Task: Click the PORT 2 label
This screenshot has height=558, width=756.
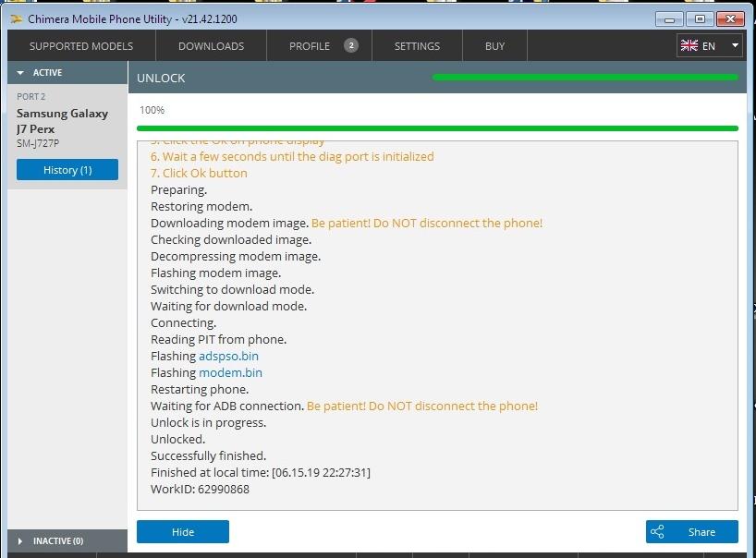Action: point(30,96)
